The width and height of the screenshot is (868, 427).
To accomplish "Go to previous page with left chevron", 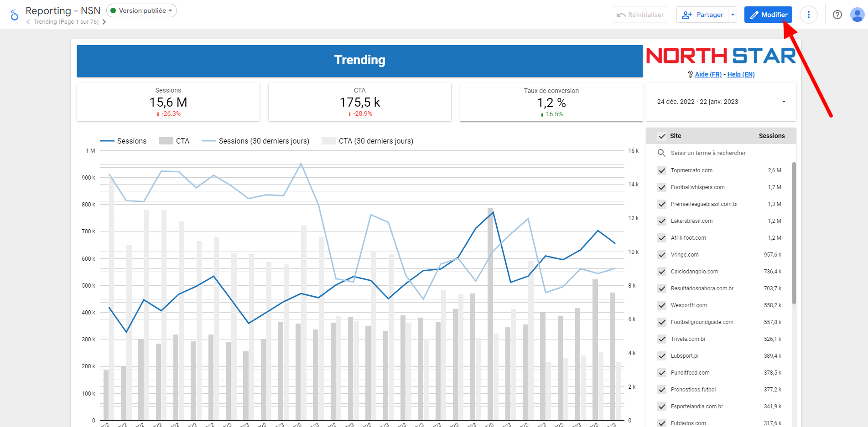I will pyautogui.click(x=28, y=22).
